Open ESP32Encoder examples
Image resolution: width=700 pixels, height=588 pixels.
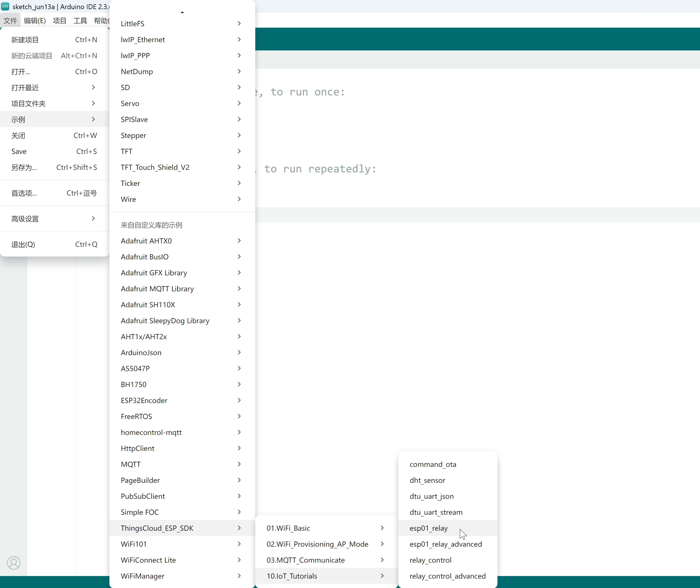pyautogui.click(x=182, y=400)
